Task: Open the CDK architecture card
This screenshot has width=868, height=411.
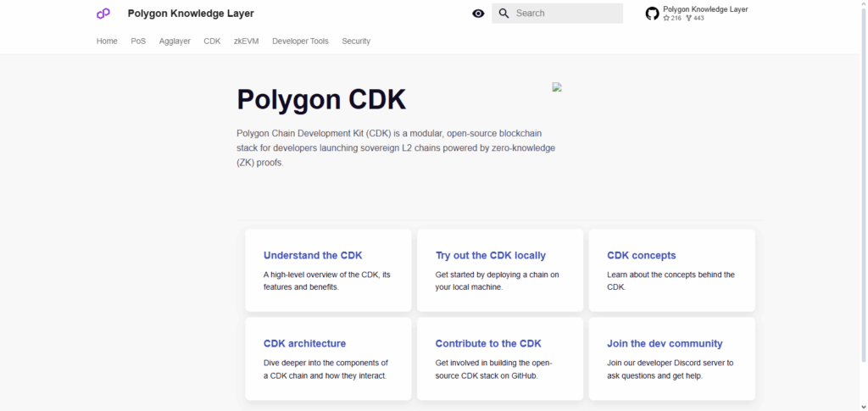Action: [328, 358]
